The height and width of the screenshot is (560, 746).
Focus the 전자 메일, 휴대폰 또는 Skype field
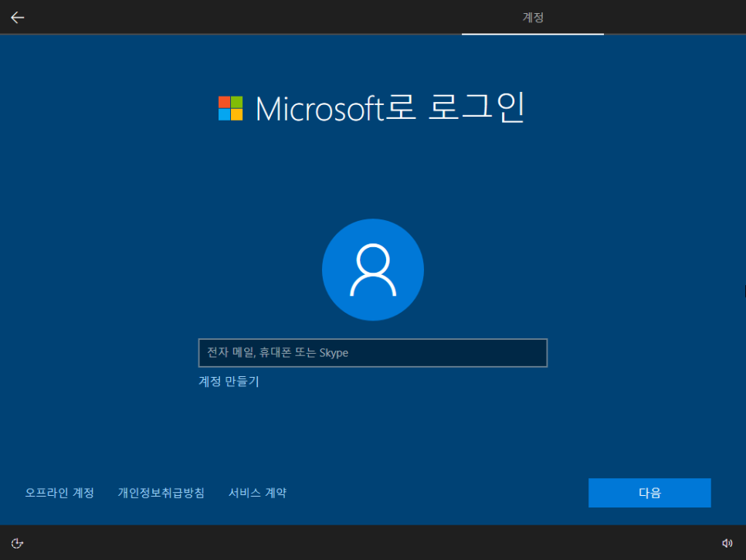tap(373, 353)
